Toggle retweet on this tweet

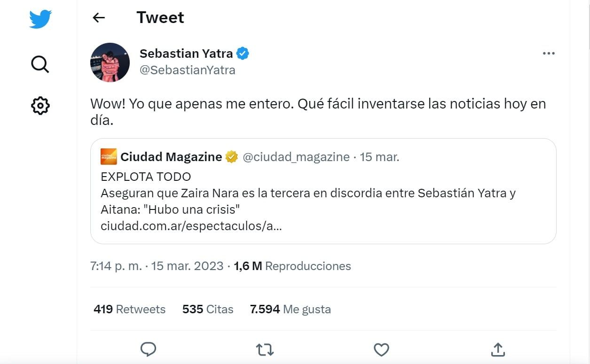[265, 349]
